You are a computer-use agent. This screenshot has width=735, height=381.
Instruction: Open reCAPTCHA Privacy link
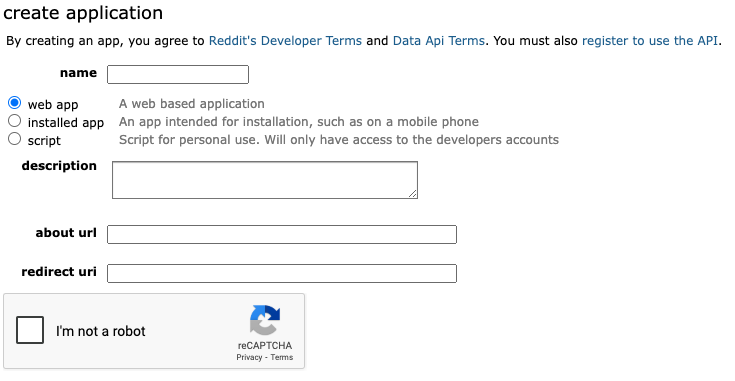click(249, 357)
